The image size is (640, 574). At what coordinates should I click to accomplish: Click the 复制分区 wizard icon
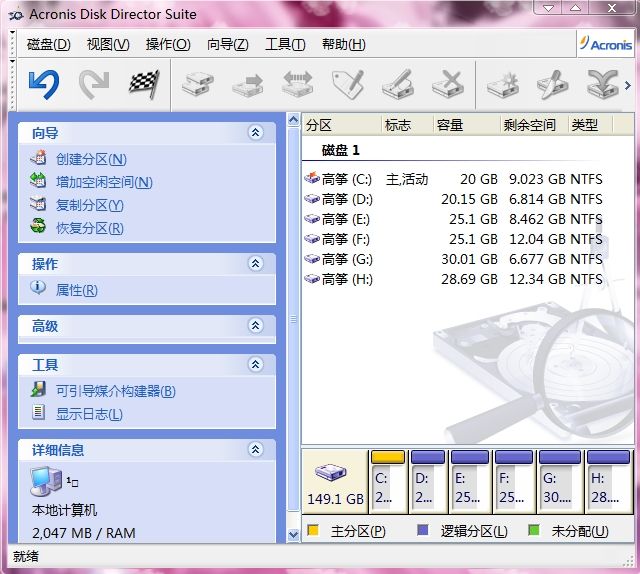pyautogui.click(x=38, y=203)
